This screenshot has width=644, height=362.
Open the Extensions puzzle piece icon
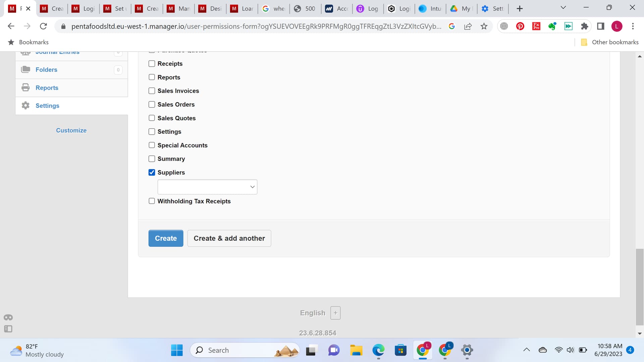pos(584,26)
